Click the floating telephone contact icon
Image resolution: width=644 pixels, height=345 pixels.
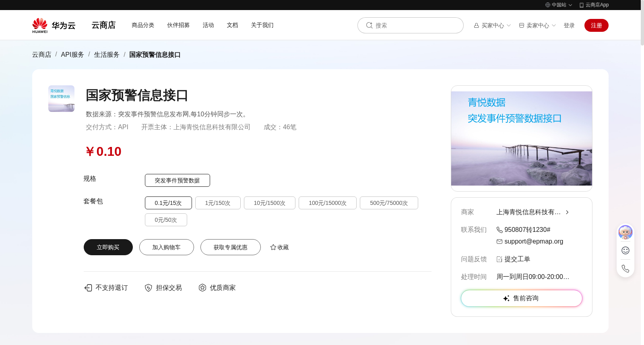pos(625,269)
